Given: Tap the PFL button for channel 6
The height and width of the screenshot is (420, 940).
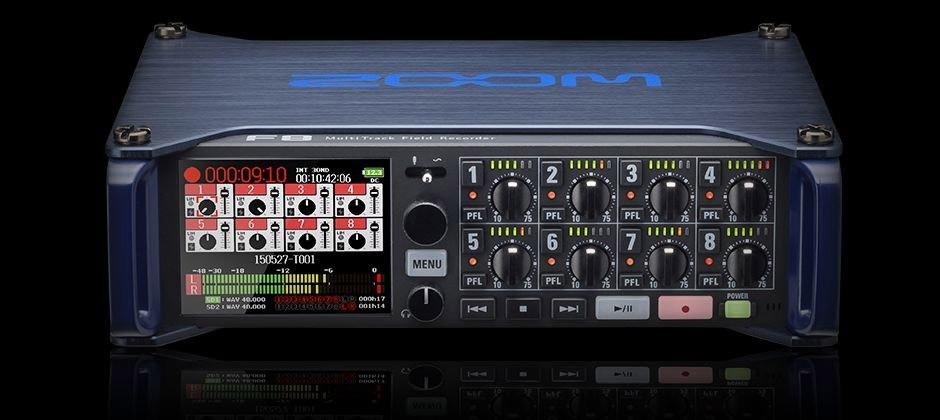Looking at the screenshot, I should coord(553,280).
